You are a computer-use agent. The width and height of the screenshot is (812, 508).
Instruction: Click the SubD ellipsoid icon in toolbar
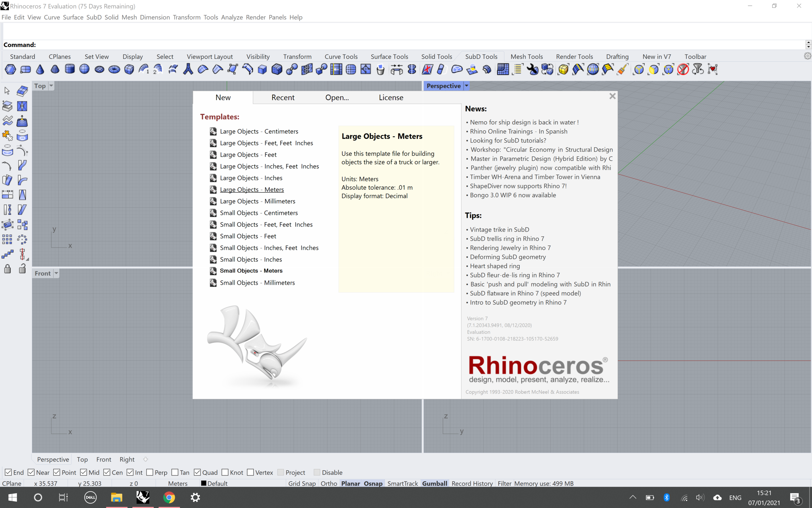tap(99, 70)
